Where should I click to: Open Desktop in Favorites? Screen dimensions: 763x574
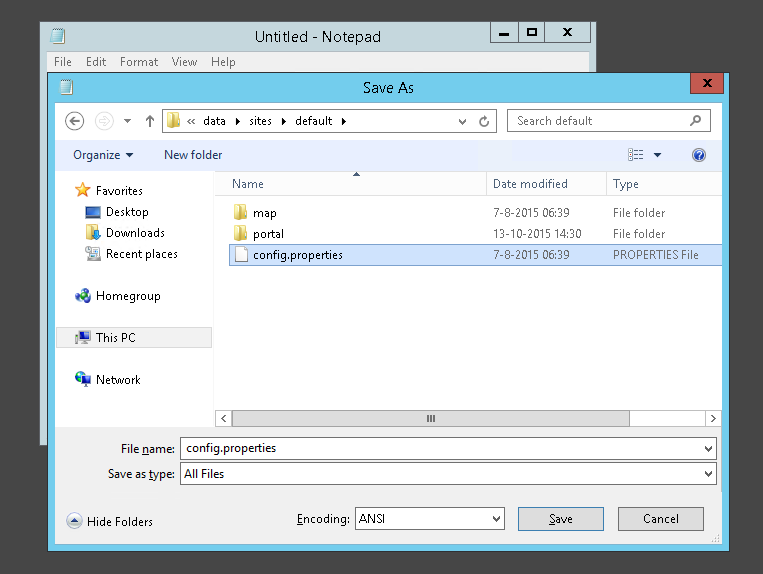pyautogui.click(x=126, y=212)
